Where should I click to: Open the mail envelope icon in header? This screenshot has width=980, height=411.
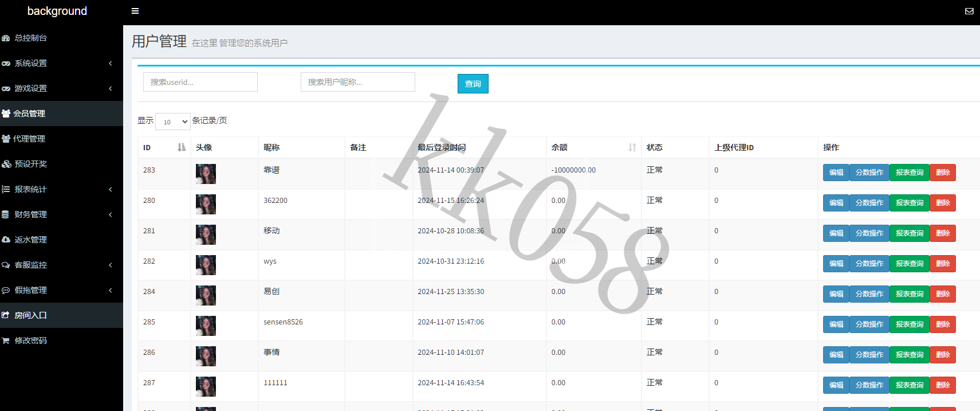pyautogui.click(x=969, y=11)
